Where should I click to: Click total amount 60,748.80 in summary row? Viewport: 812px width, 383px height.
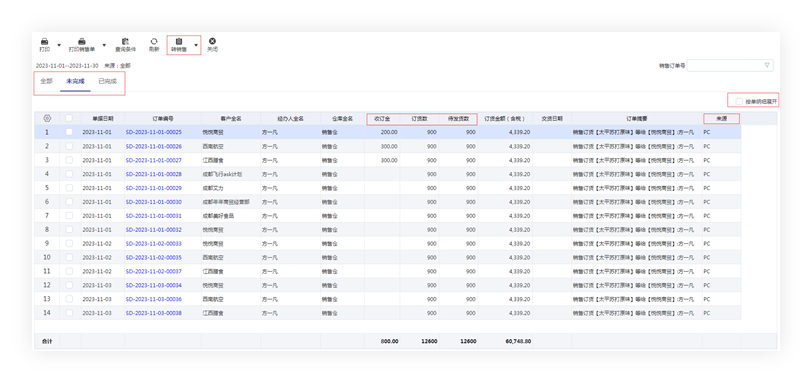(519, 341)
